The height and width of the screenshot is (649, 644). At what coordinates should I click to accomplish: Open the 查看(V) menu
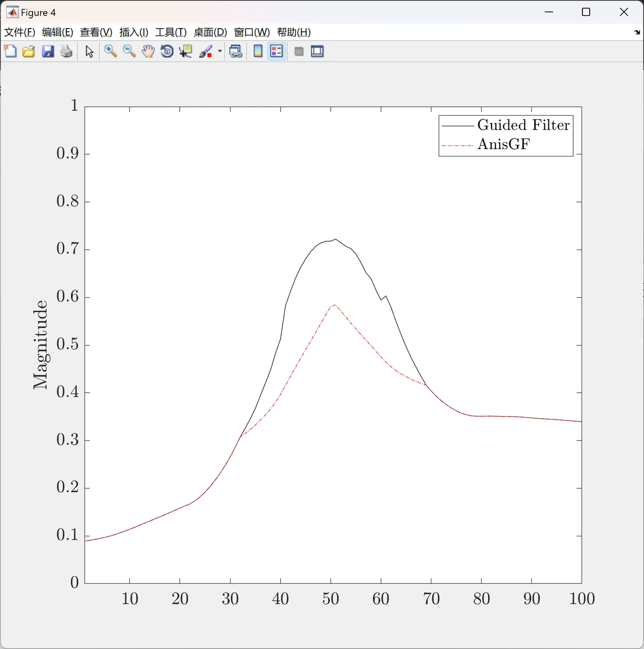tap(96, 32)
